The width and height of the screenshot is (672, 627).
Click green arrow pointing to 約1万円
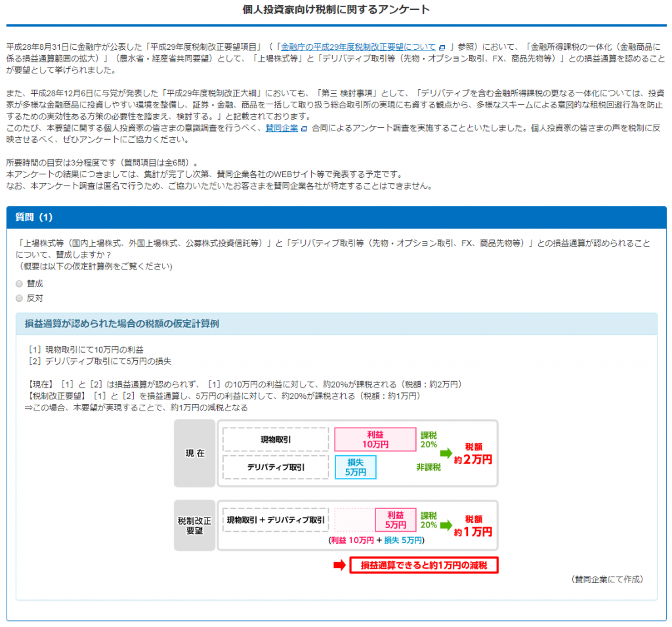446,525
